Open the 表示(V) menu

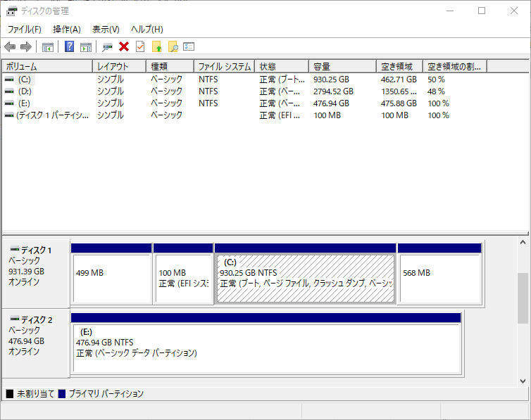tap(106, 30)
